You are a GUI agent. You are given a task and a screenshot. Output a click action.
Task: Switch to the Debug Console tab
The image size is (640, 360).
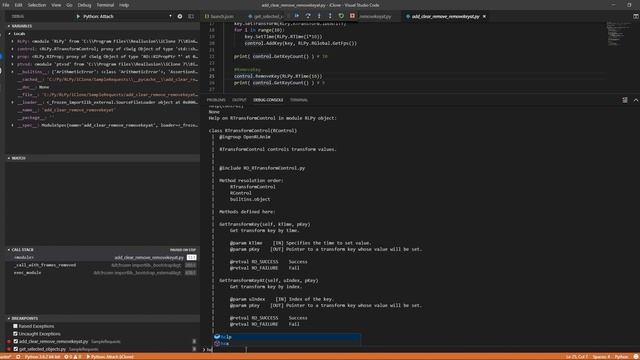pos(268,100)
